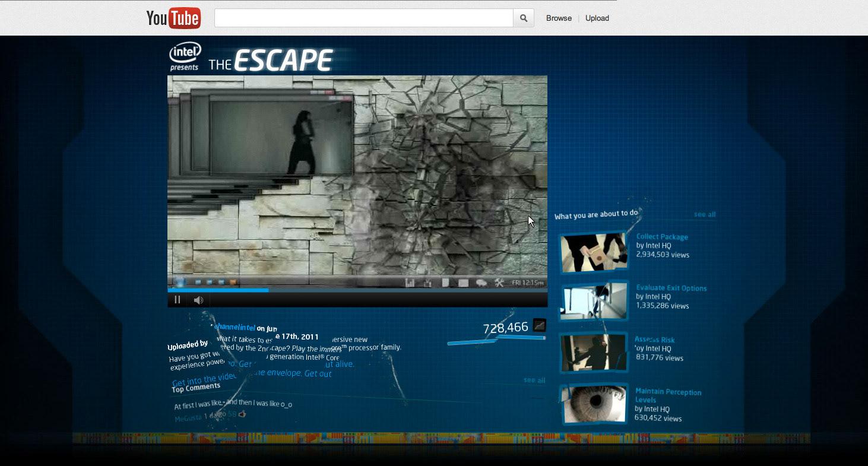This screenshot has width=868, height=466.
Task: Click "see all" beside What you are about to do
Action: (705, 214)
